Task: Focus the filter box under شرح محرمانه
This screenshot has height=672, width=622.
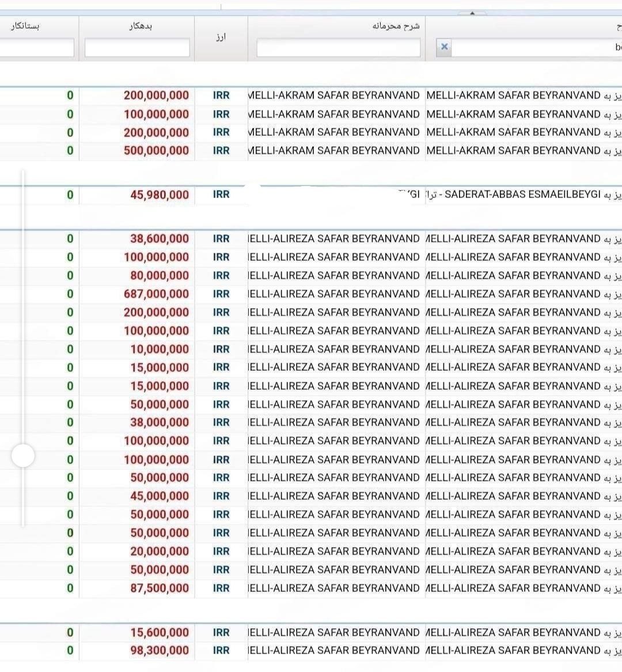Action: 339,48
